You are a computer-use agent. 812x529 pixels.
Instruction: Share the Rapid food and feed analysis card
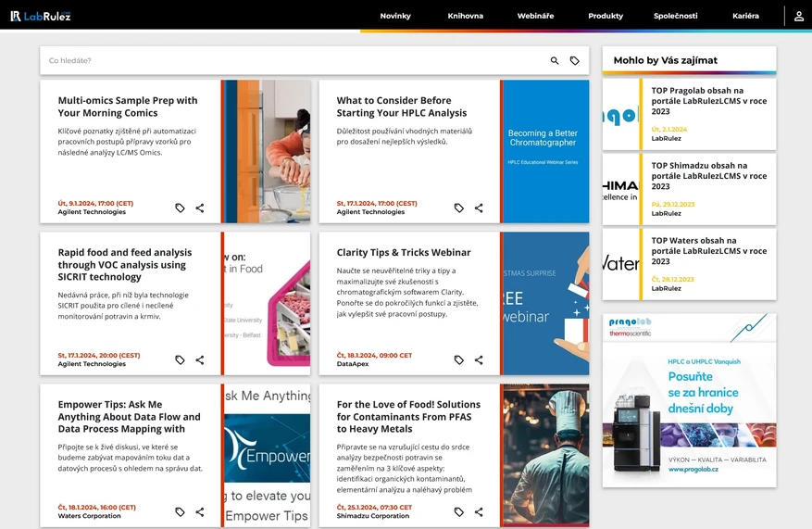[x=200, y=359]
